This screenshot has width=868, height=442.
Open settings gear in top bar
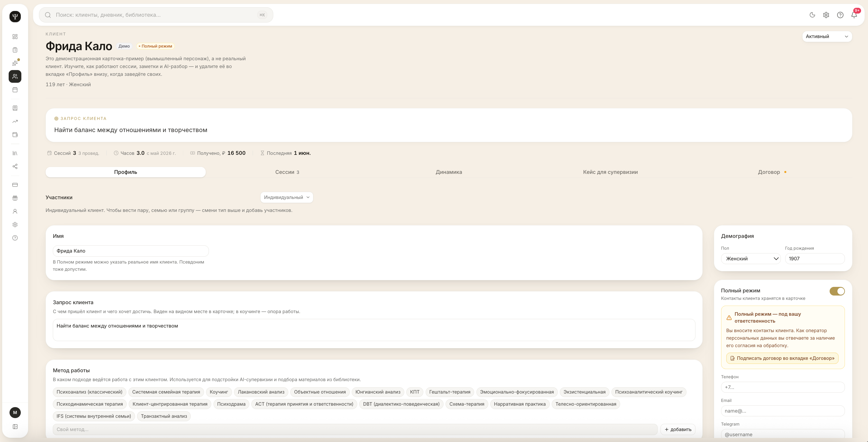point(826,15)
